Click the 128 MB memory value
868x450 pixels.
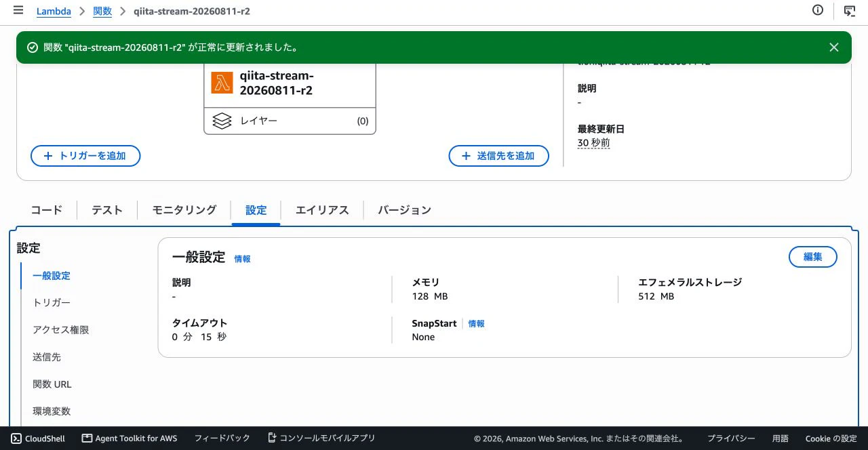[430, 296]
